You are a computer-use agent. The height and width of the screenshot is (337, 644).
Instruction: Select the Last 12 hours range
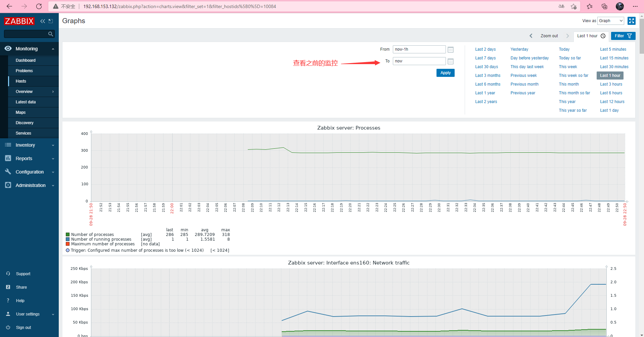612,102
